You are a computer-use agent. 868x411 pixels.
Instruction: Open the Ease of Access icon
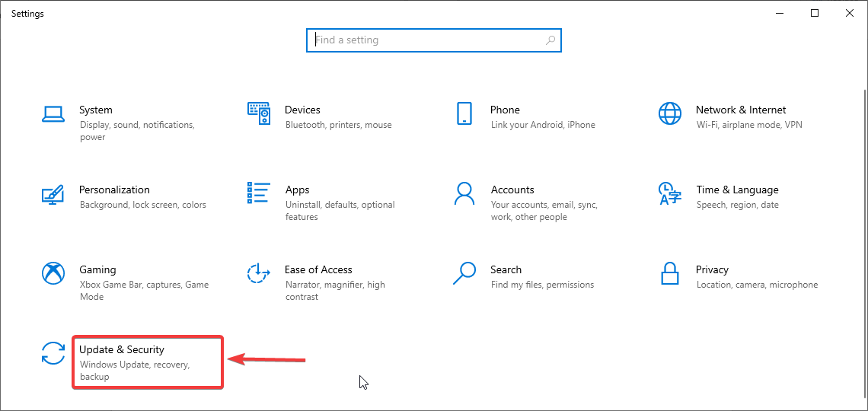coord(259,273)
